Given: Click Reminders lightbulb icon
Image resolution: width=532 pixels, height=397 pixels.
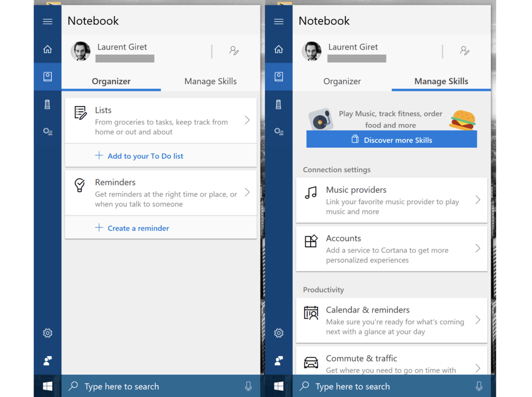Looking at the screenshot, I should click(80, 185).
